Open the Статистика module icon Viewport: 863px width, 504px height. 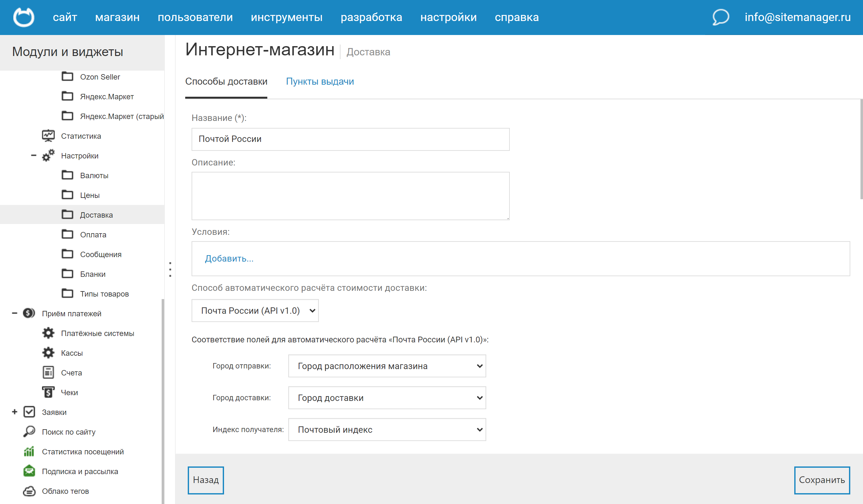click(x=48, y=135)
